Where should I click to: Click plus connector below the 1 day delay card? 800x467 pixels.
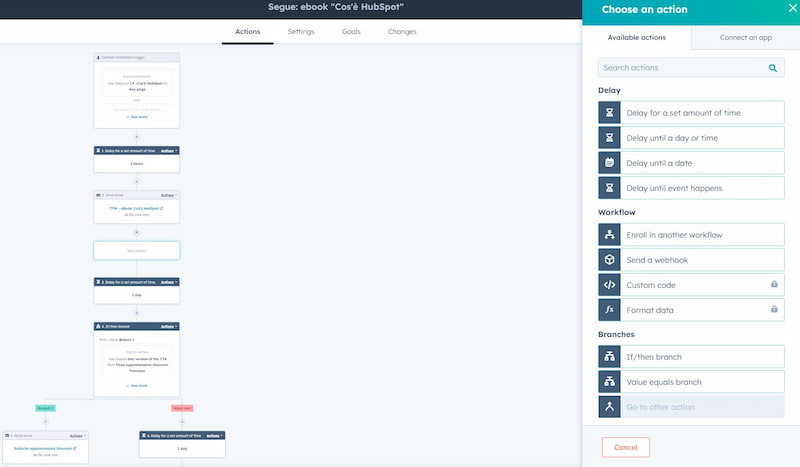tap(136, 313)
